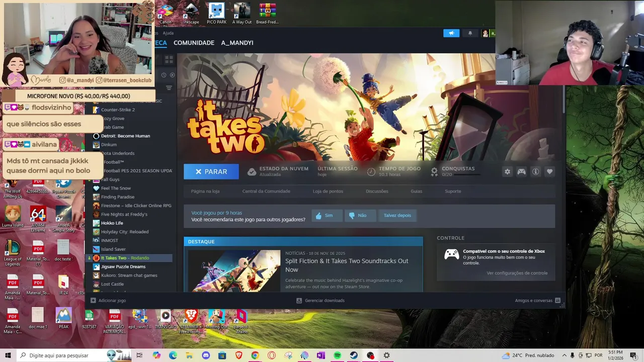Open the A_MANDYI profile tab in Steam
Image resolution: width=644 pixels, height=362 pixels.
(x=237, y=43)
